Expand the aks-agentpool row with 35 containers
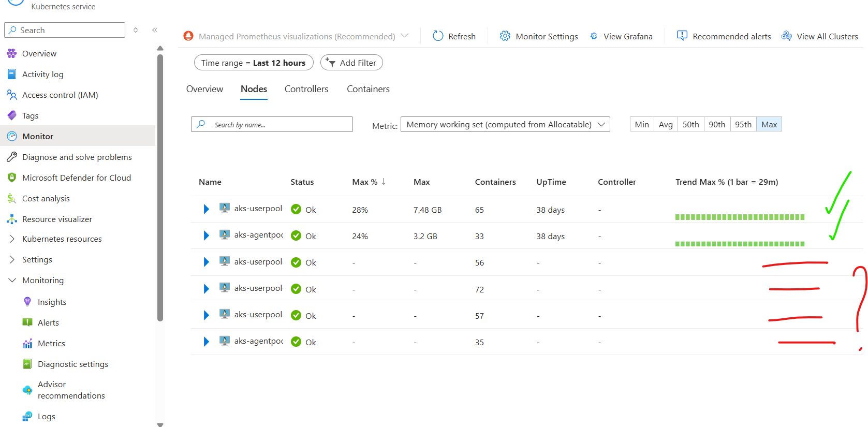The image size is (868, 427). 206,342
